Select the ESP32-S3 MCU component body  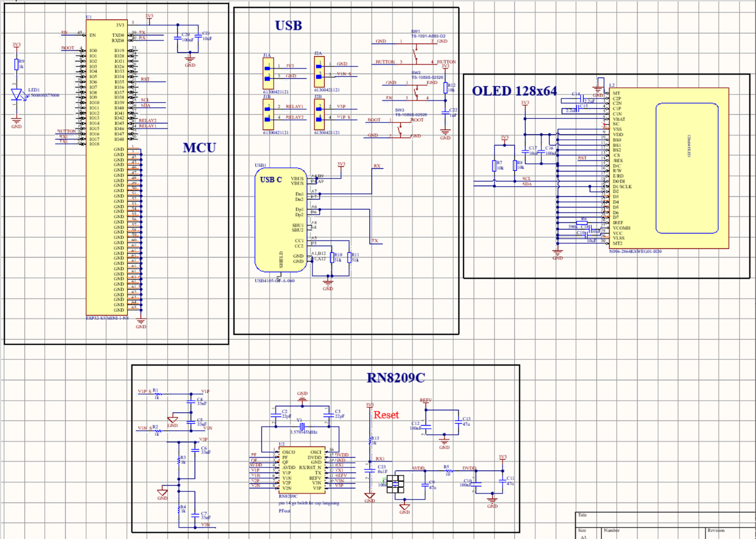[x=106, y=168]
